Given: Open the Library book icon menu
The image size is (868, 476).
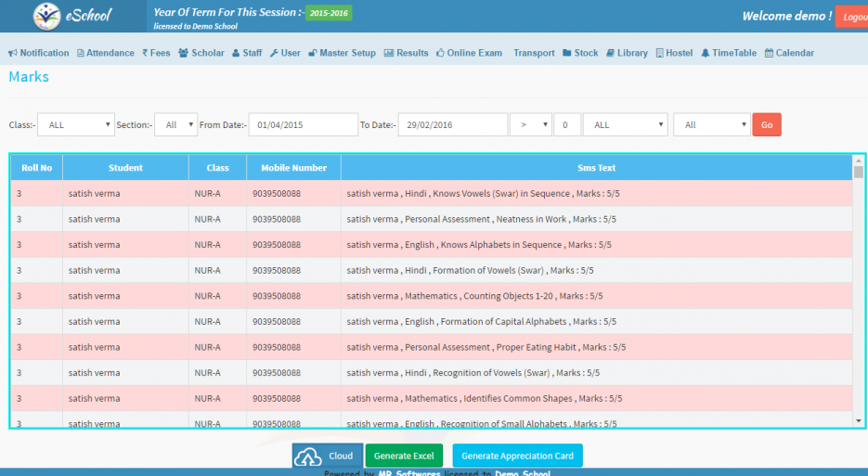Looking at the screenshot, I should (x=625, y=53).
